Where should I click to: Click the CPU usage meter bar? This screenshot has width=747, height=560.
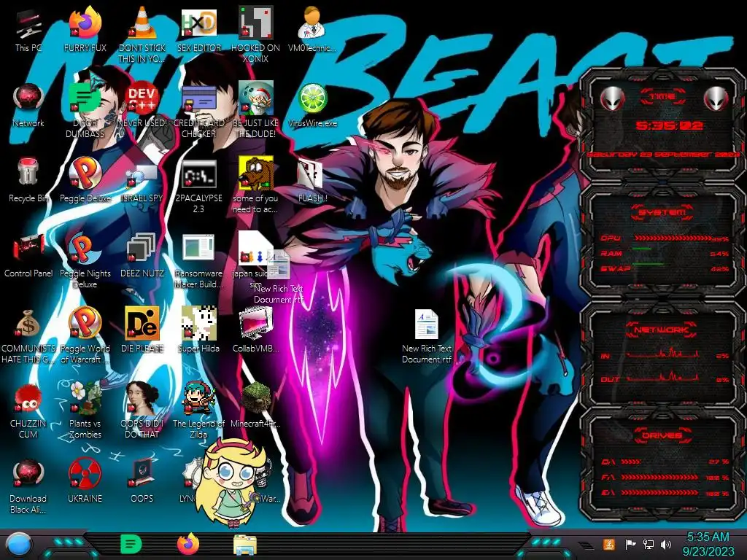673,238
